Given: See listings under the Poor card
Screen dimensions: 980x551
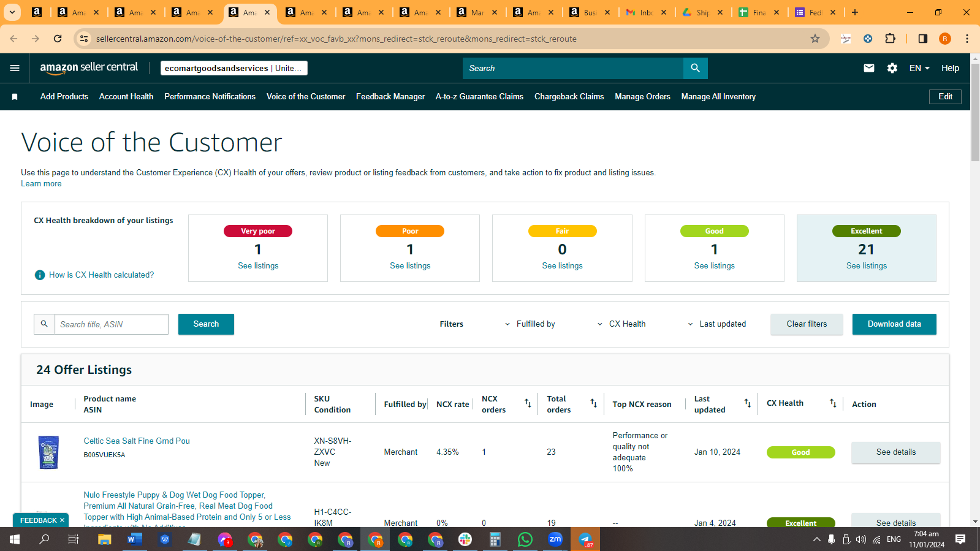Looking at the screenshot, I should click(410, 266).
